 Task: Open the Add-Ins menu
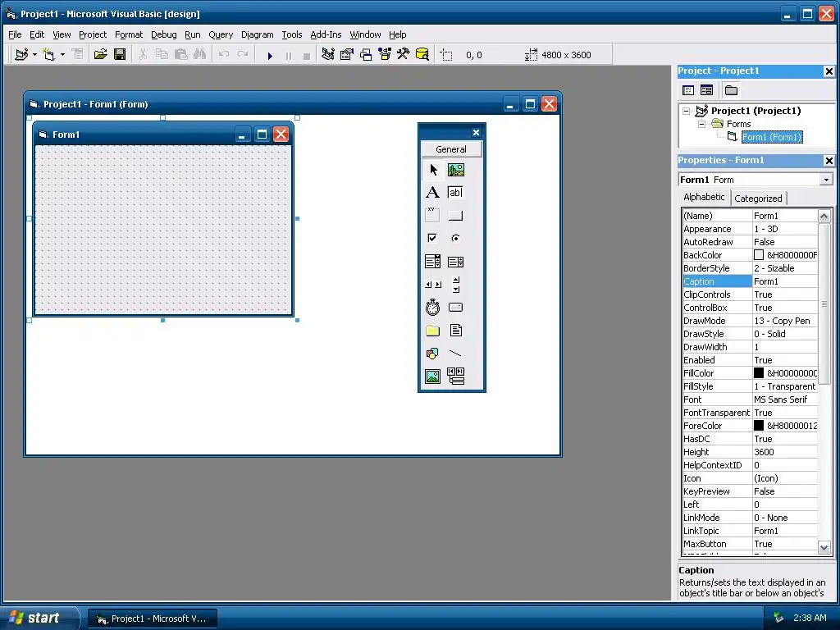326,34
